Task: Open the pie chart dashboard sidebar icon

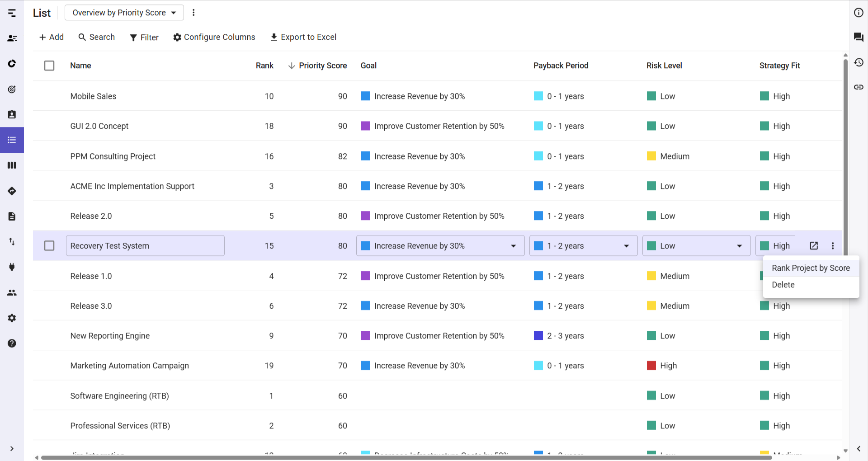Action: click(12, 64)
